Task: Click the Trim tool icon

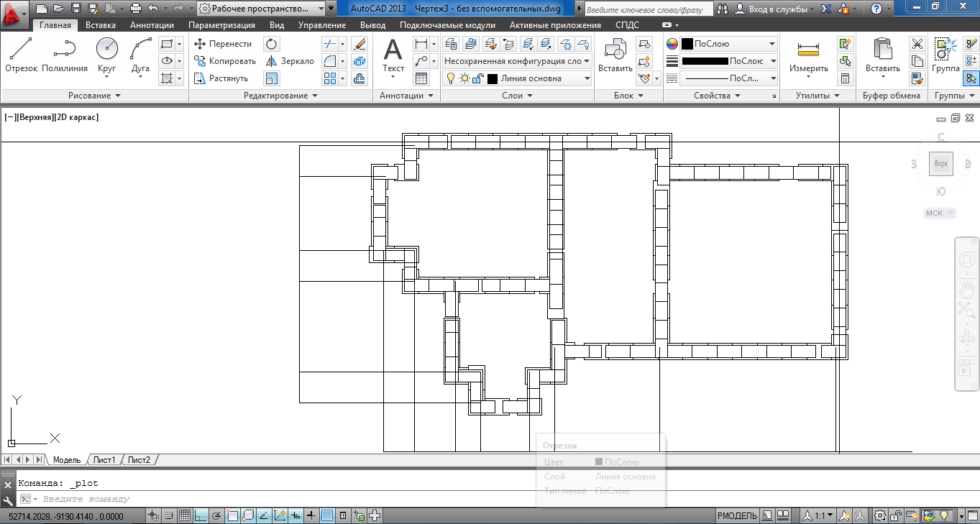Action: click(330, 44)
